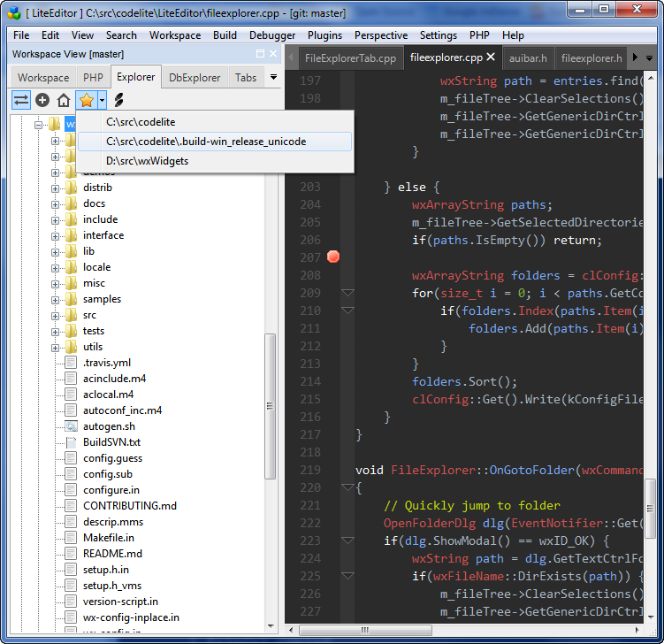Open the fileexplorer.h editor tab
This screenshot has width=664, height=644.
(591, 58)
